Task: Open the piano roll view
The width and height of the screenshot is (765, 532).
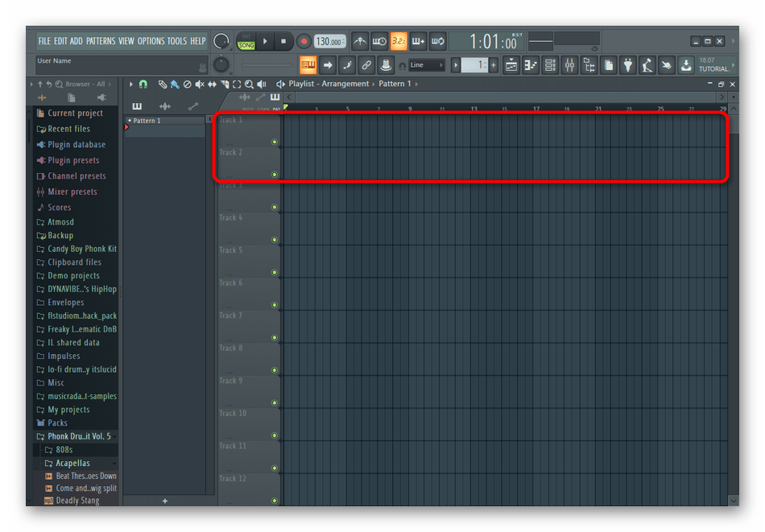Action: pyautogui.click(x=531, y=65)
